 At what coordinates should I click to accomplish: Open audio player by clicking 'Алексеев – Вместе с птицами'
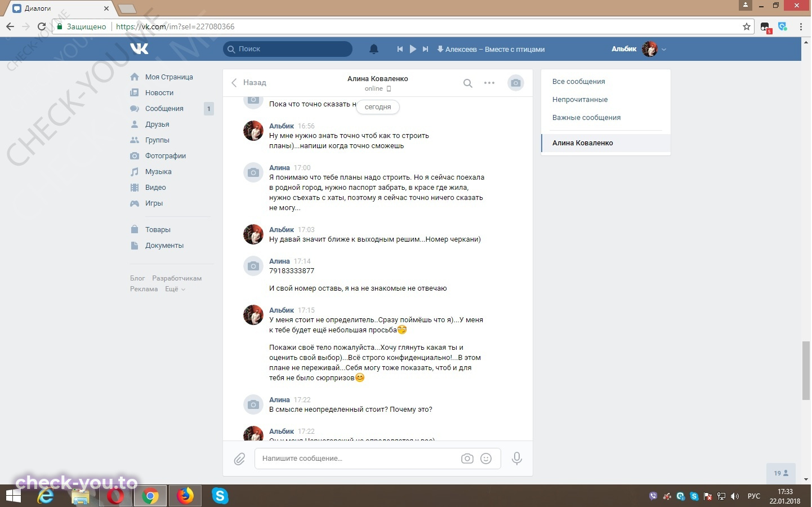click(x=491, y=49)
